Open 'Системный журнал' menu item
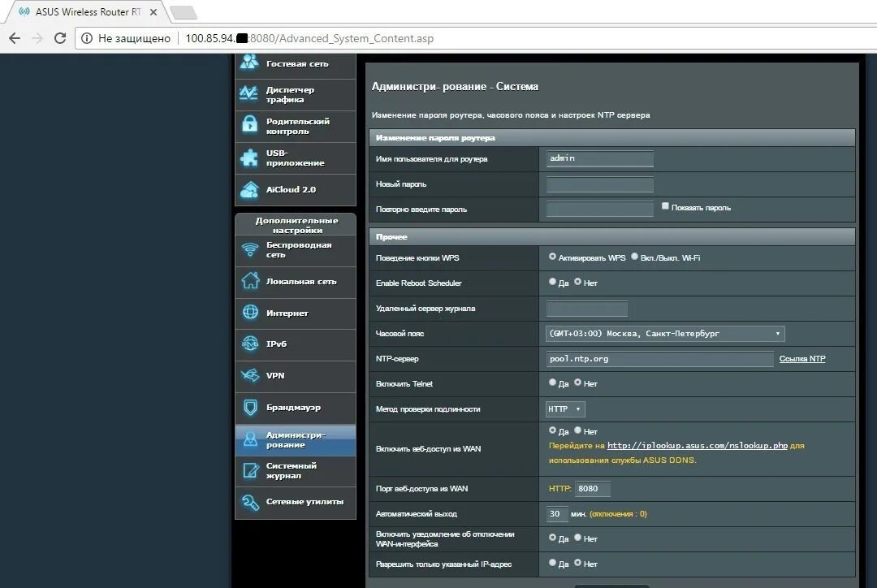The height and width of the screenshot is (588, 877). click(x=296, y=471)
